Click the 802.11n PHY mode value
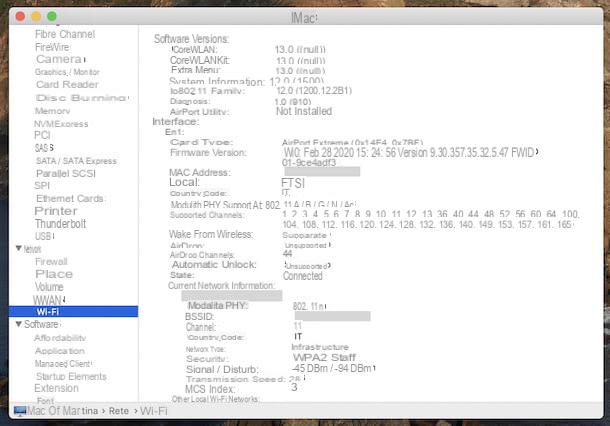 (308, 306)
